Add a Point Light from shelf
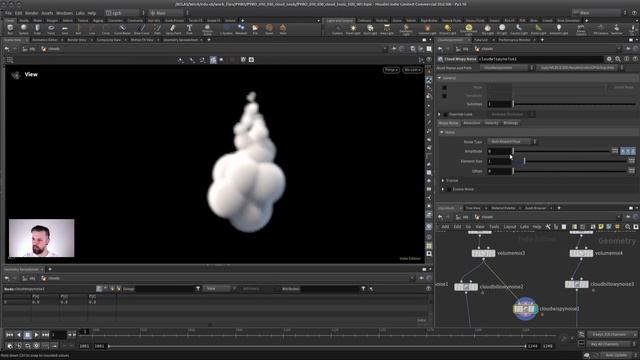This screenshot has height=360, width=640. [x=353, y=29]
